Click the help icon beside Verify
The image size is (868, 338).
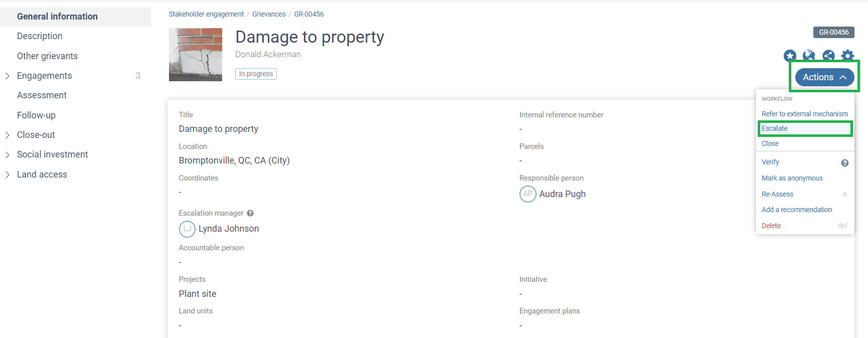844,163
